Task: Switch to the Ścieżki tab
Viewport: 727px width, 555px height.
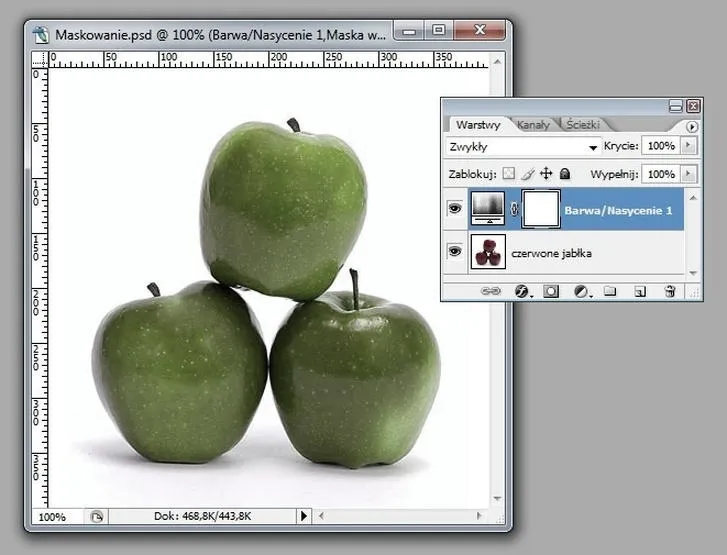Action: click(583, 124)
